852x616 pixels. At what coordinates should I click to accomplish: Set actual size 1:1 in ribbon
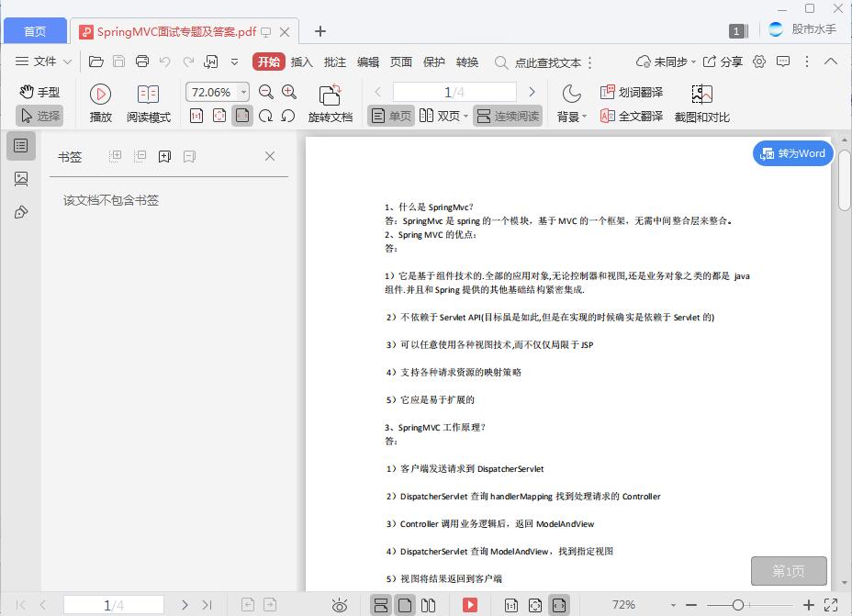196,116
